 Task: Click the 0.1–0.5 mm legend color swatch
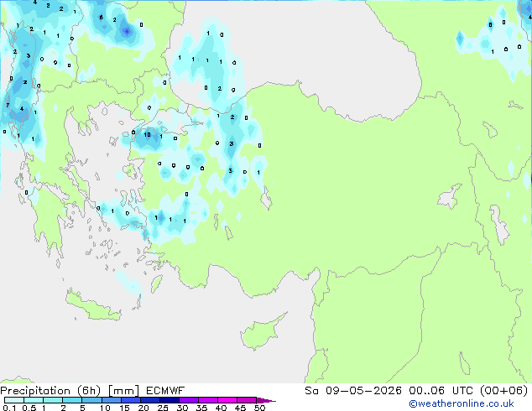[x=14, y=400]
